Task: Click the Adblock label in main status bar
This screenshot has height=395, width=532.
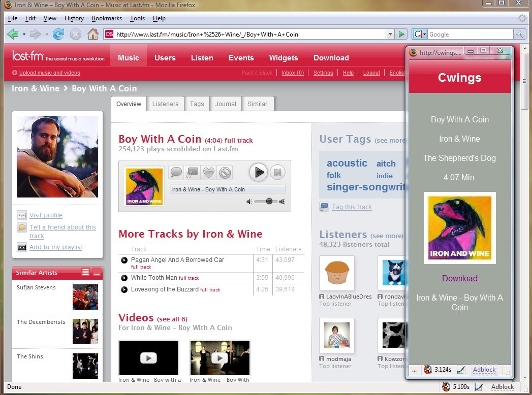Action: point(503,386)
